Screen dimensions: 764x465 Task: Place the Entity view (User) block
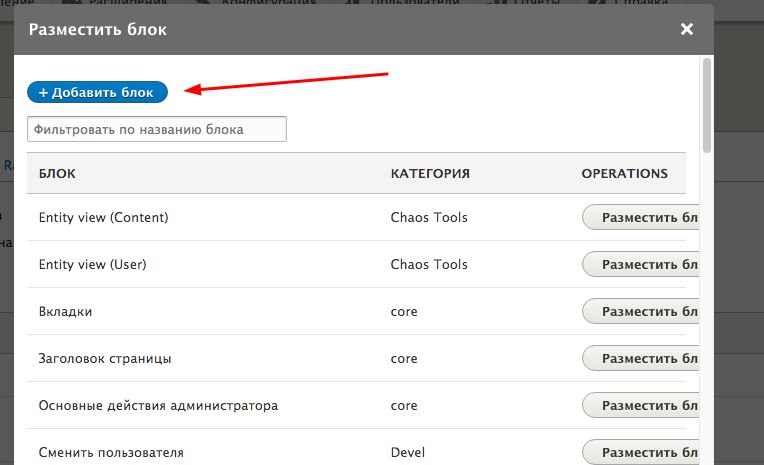point(641,264)
